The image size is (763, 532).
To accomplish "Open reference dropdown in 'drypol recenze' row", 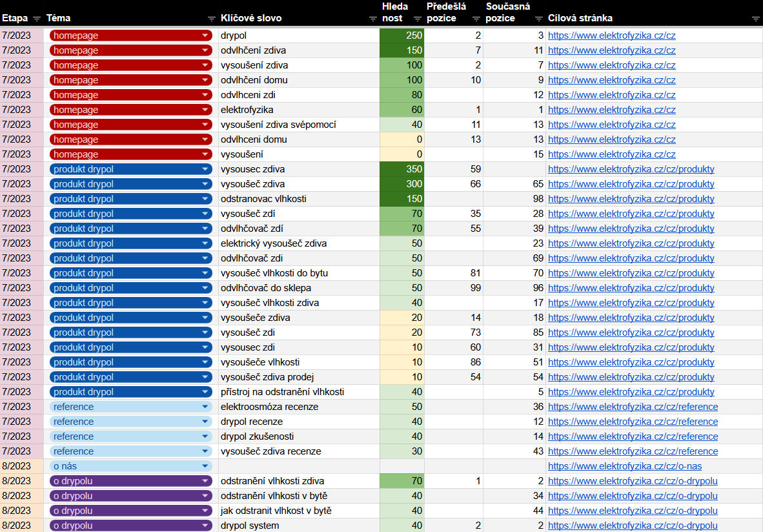I will [x=205, y=422].
